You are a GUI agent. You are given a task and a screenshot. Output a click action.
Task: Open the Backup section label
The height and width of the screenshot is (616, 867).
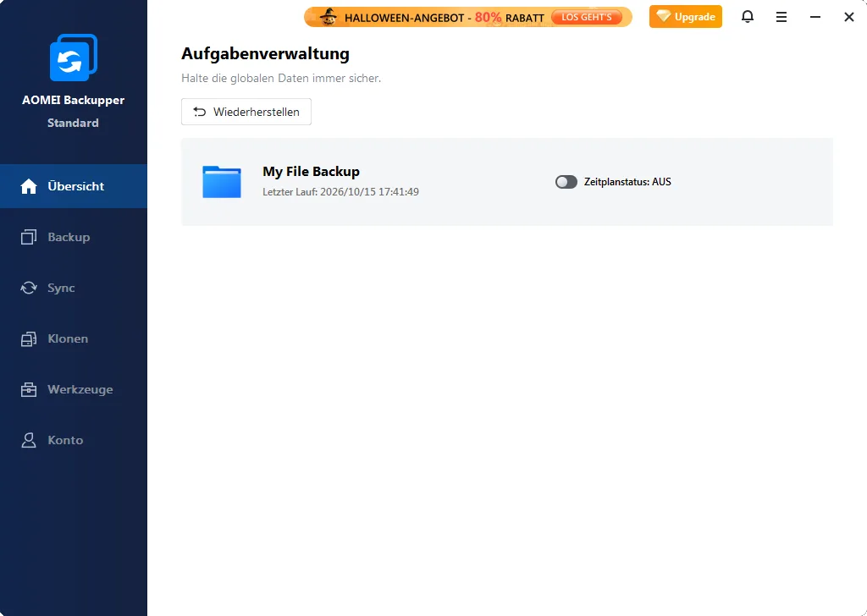tap(69, 237)
